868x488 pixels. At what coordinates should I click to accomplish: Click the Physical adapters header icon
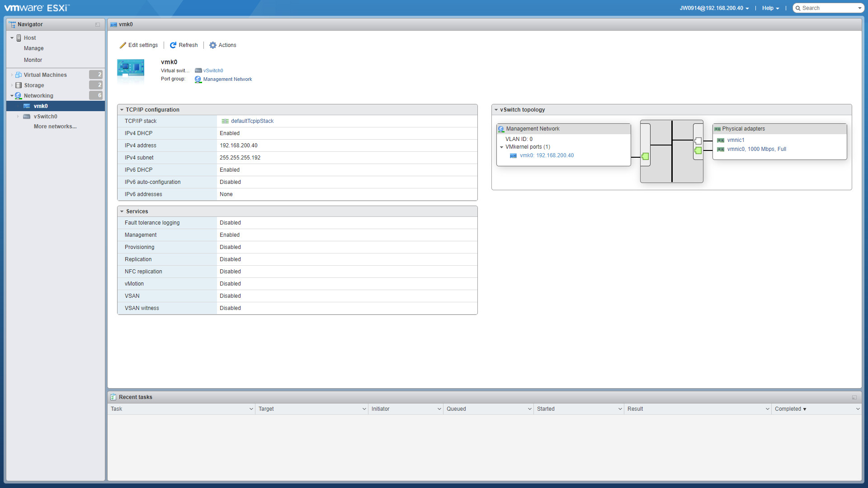coord(717,129)
